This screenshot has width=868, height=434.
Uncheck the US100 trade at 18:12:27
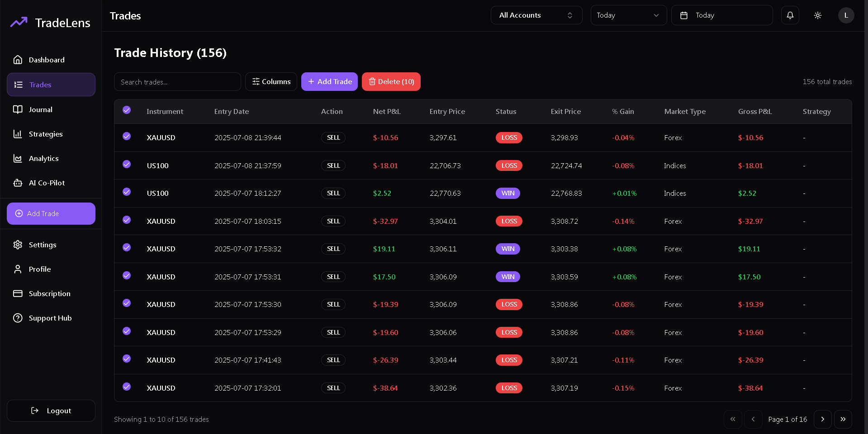tap(127, 192)
